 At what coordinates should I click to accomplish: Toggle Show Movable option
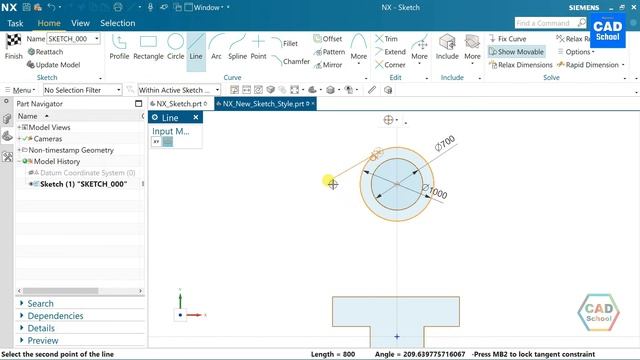(x=516, y=52)
